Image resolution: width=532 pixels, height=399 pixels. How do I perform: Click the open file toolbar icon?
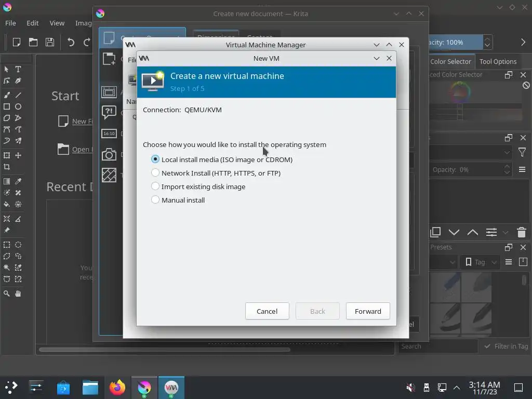pos(33,42)
